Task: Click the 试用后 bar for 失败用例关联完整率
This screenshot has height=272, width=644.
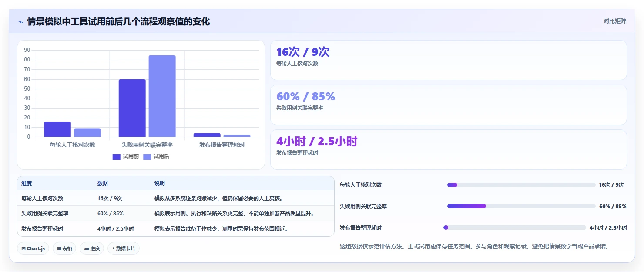Action: [x=162, y=96]
